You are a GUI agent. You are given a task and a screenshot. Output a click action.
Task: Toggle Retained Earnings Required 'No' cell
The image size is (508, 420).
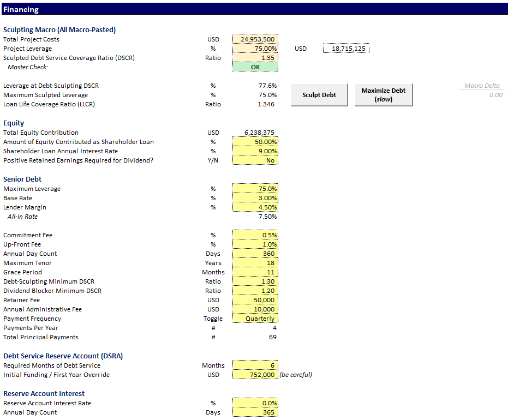255,160
